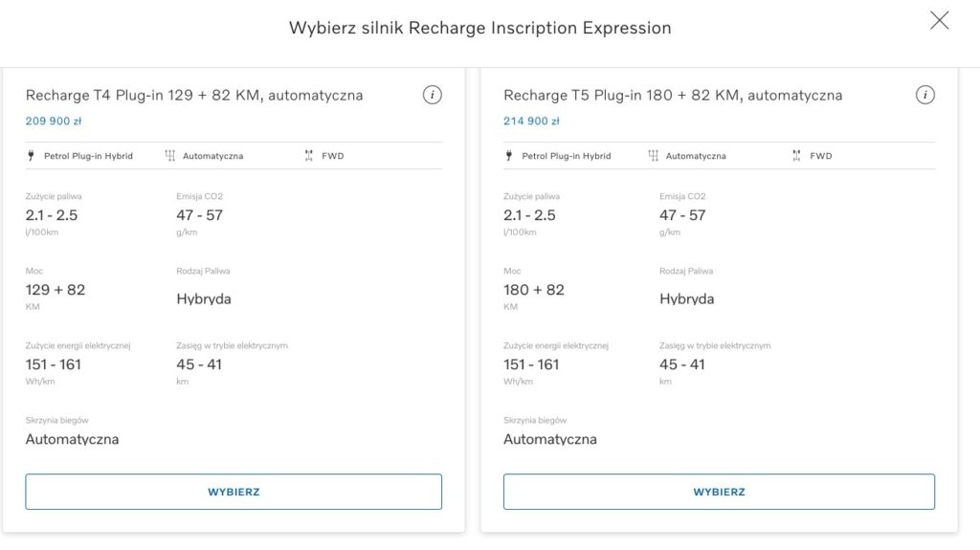Image resolution: width=980 pixels, height=550 pixels.
Task: Click the 214 900 zł price
Action: pyautogui.click(x=531, y=121)
